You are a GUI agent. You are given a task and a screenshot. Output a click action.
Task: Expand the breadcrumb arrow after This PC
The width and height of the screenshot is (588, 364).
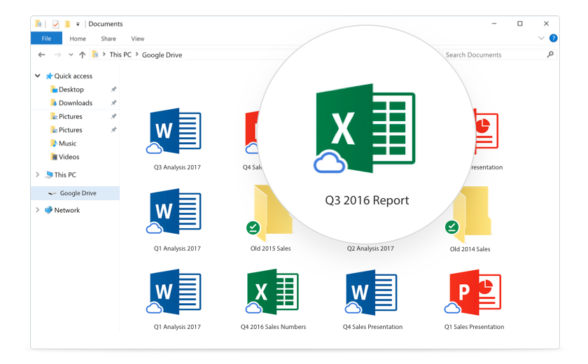point(137,55)
